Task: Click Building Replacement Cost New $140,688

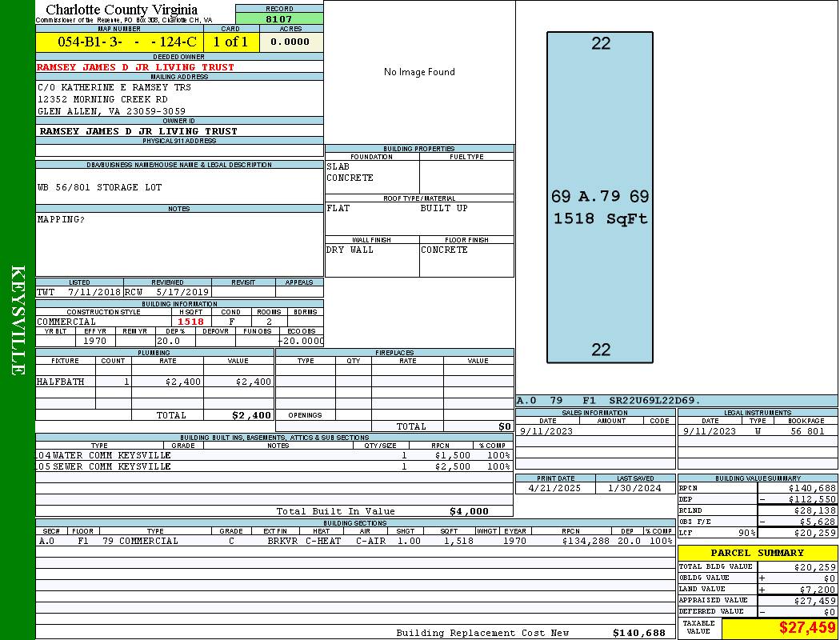Action: [639, 633]
